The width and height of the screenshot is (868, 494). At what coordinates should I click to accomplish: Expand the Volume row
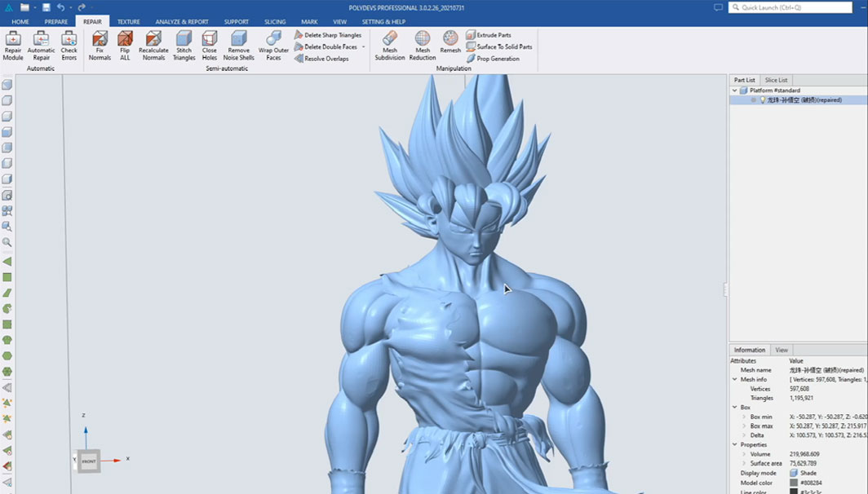[x=744, y=454]
